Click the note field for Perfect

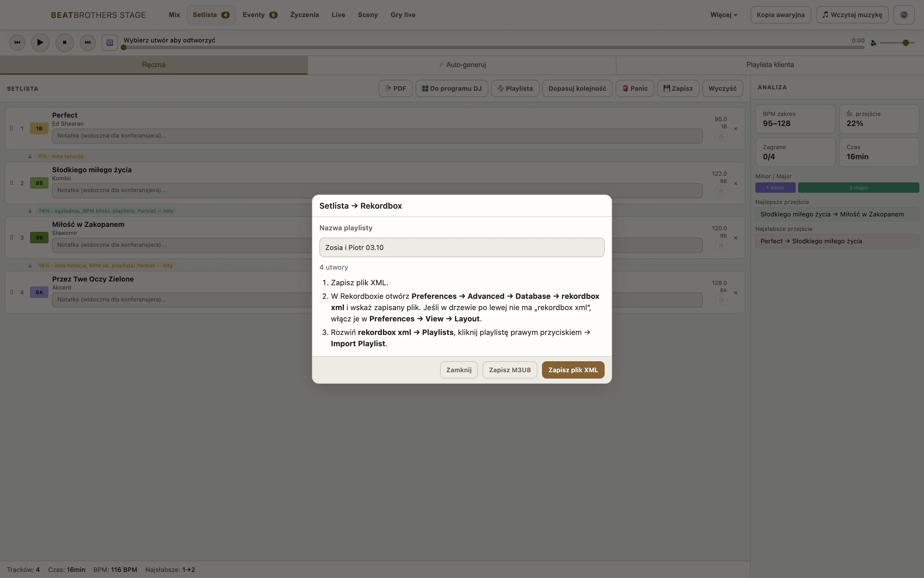(x=377, y=136)
